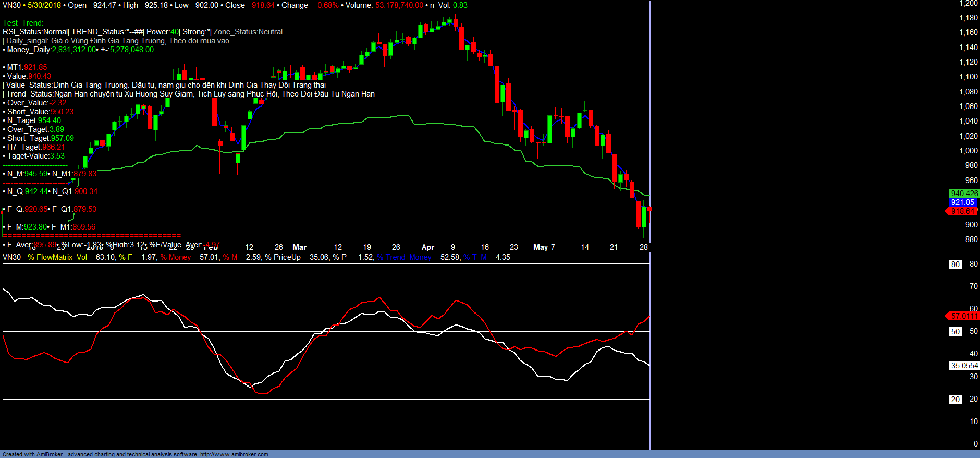
Task: Click the 5/30/2018 date in the chart header
Action: (x=44, y=5)
